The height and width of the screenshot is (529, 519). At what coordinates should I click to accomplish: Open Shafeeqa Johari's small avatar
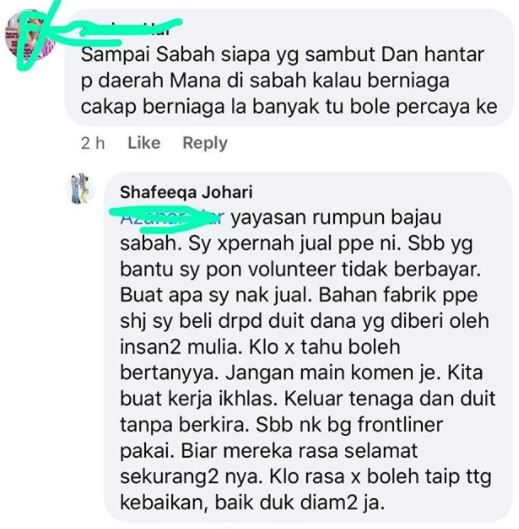(x=80, y=189)
